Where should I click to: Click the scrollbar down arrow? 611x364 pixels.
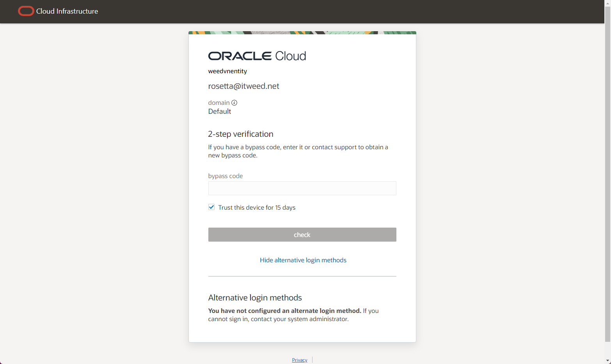[x=607, y=360]
